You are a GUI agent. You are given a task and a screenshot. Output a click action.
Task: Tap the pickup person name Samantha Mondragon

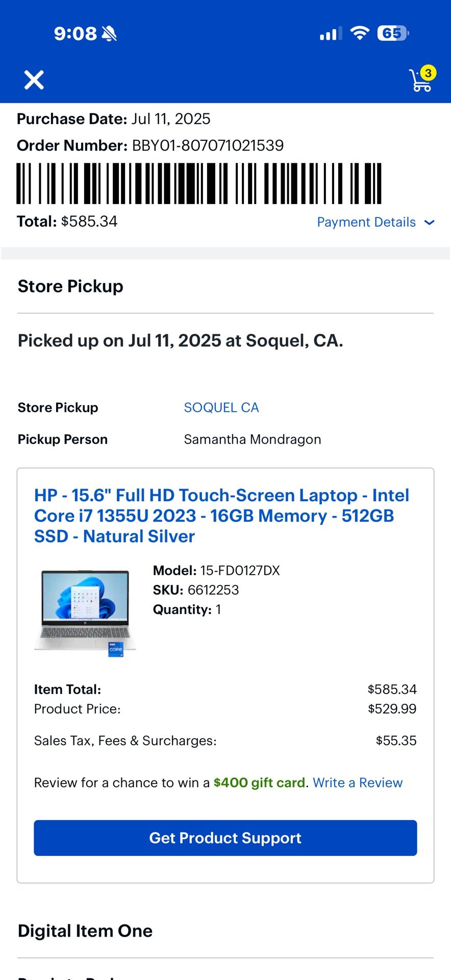[x=252, y=439]
